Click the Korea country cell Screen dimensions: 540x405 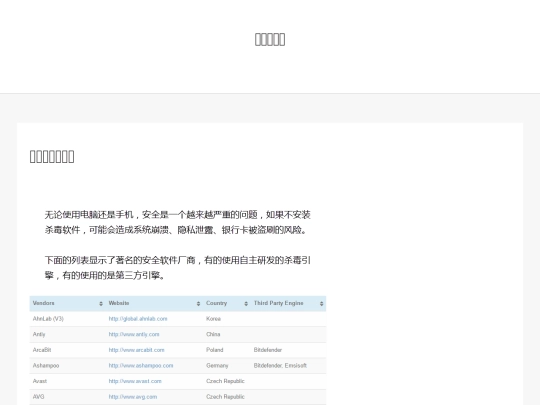(x=214, y=319)
